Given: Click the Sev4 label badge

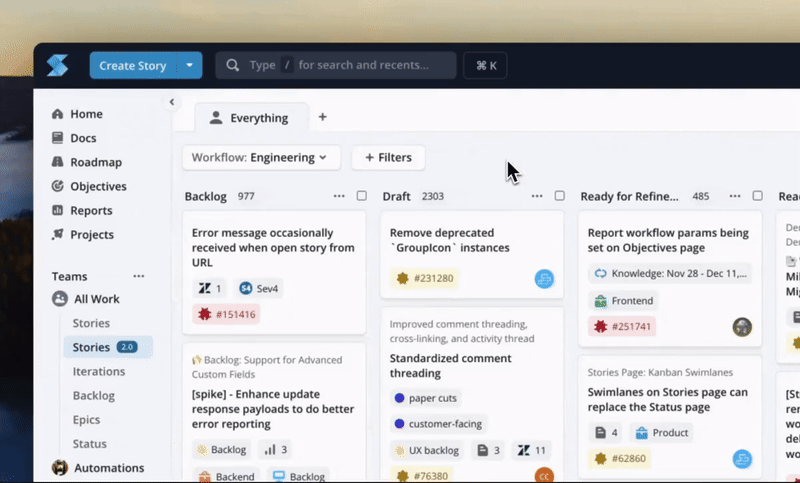Looking at the screenshot, I should [259, 289].
